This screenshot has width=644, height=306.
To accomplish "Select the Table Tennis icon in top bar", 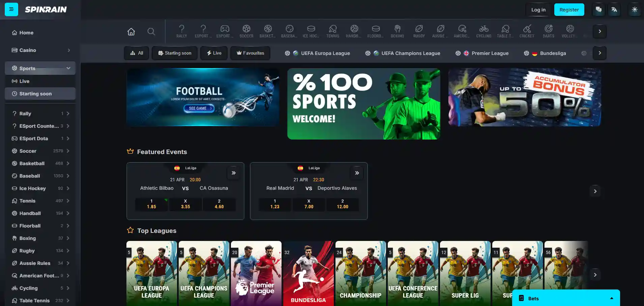I will coord(505,31).
